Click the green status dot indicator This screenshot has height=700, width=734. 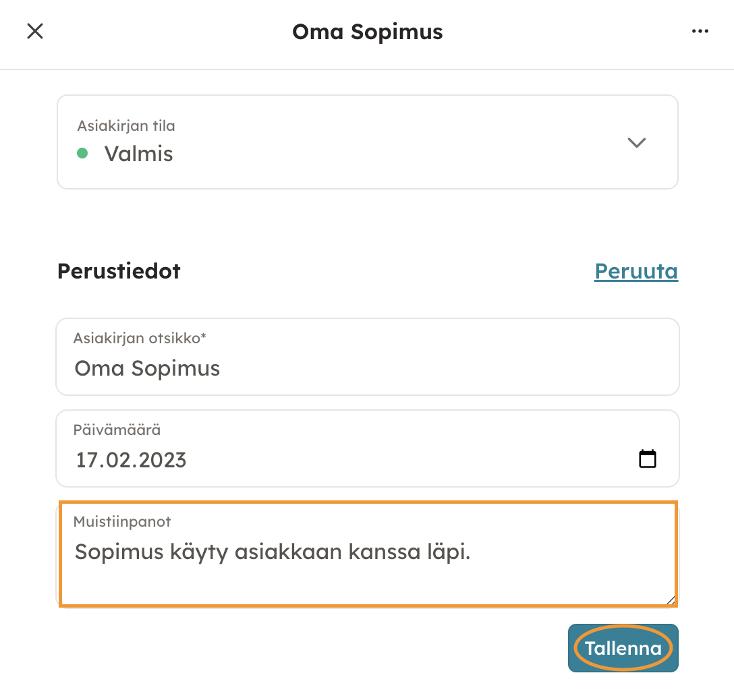[82, 154]
